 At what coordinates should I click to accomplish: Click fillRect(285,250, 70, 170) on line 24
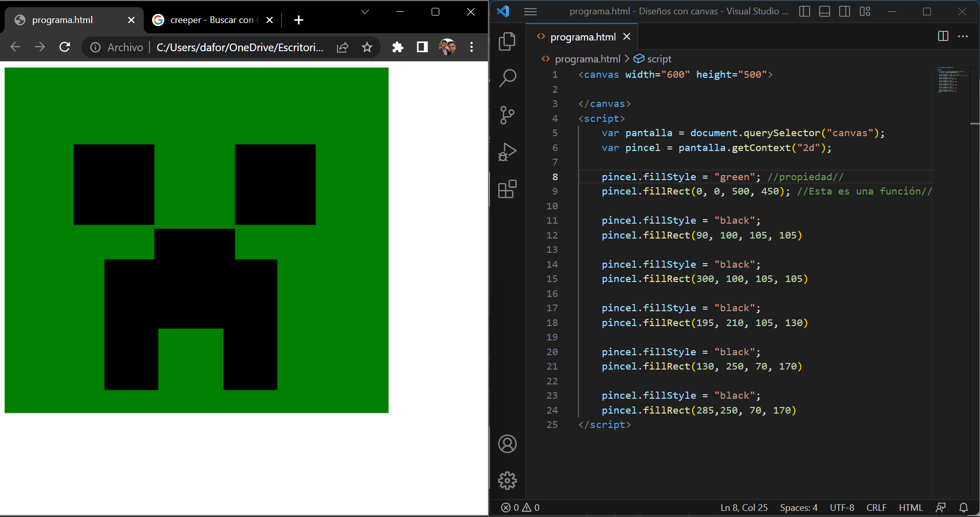(719, 410)
